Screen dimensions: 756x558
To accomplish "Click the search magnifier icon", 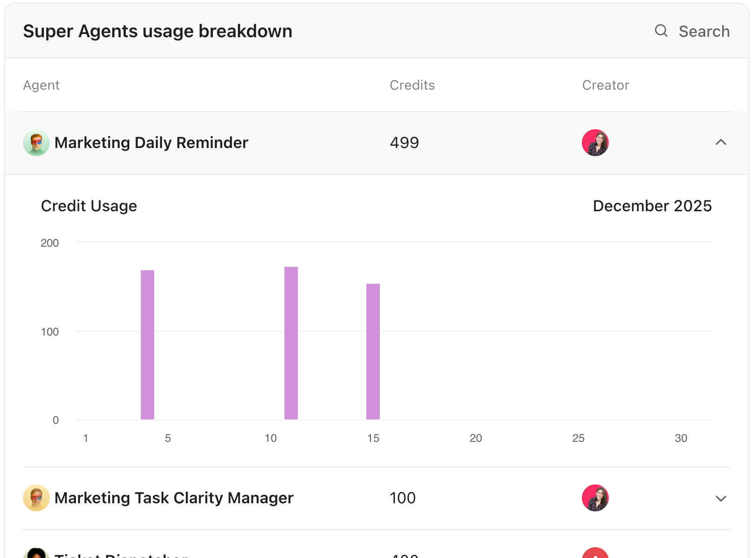I will tap(661, 31).
